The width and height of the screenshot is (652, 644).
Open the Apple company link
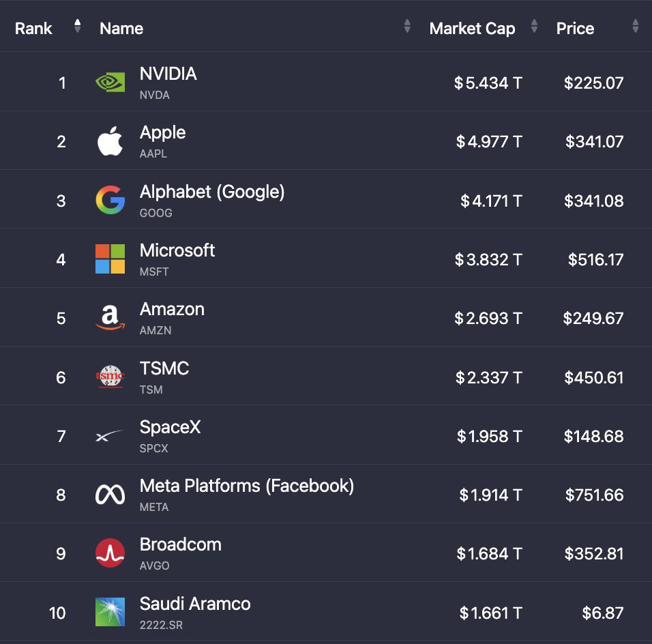(162, 133)
